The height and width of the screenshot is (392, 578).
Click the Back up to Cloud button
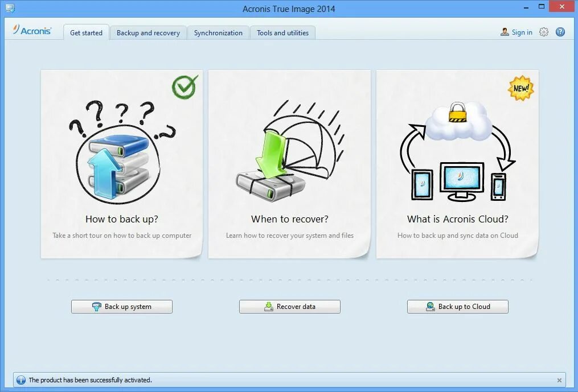point(458,307)
